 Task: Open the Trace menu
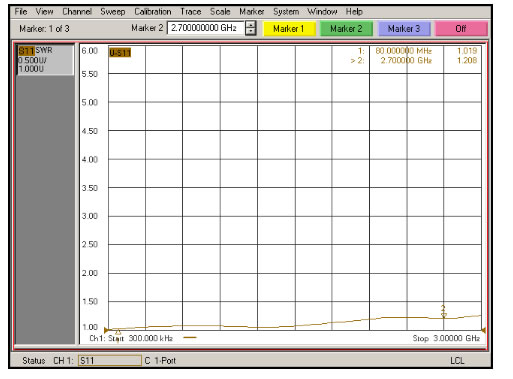click(x=191, y=12)
